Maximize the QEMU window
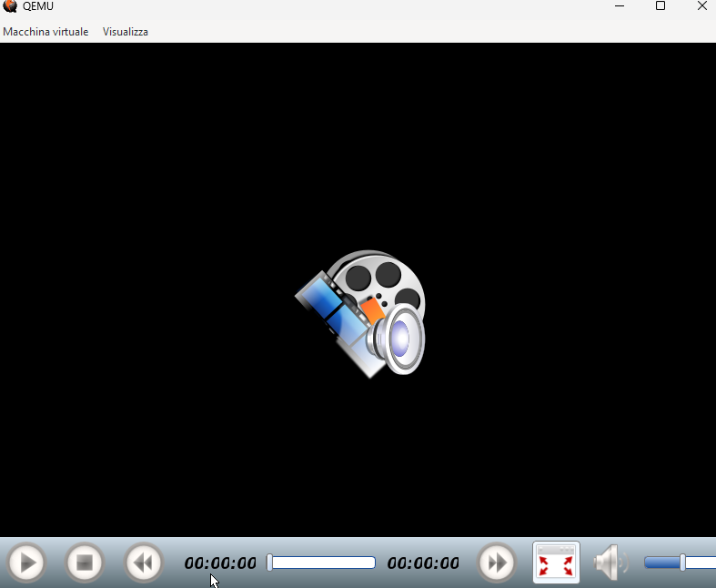Viewport: 716px width, 588px height. tap(661, 6)
